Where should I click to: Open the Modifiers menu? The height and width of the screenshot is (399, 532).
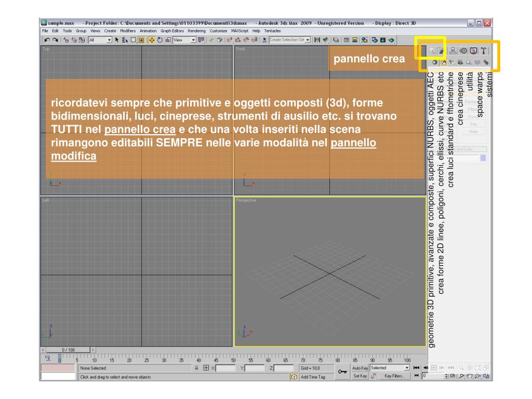[127, 31]
